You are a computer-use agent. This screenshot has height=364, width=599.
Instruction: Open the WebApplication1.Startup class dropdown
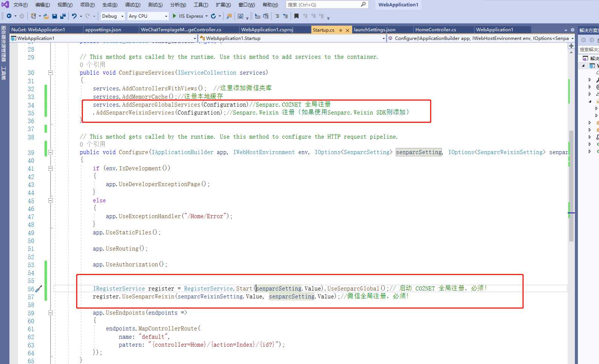tap(293, 38)
